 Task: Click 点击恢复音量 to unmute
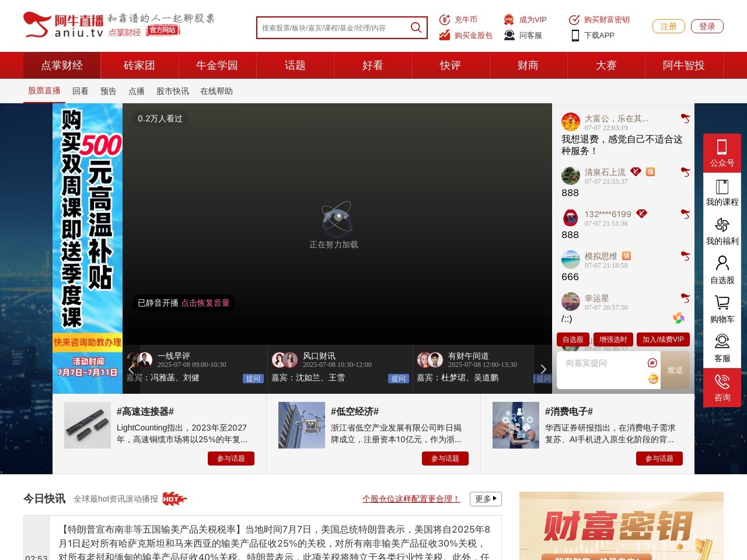click(205, 303)
